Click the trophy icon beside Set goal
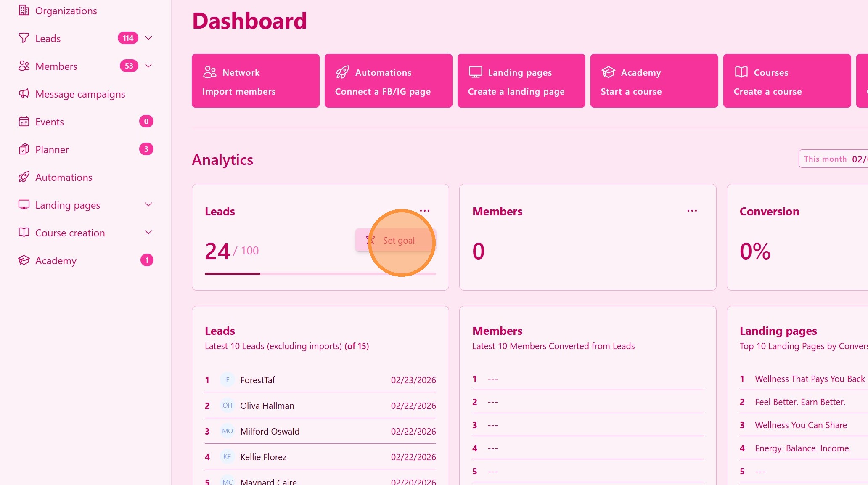 click(370, 240)
